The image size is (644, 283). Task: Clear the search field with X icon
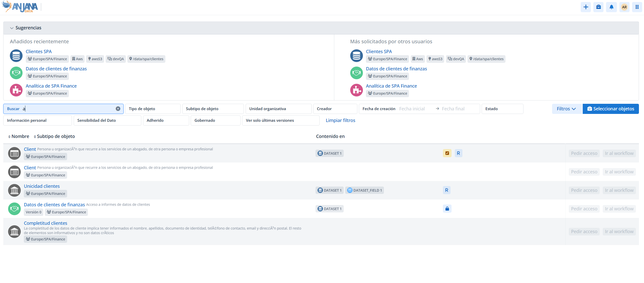[x=118, y=109]
